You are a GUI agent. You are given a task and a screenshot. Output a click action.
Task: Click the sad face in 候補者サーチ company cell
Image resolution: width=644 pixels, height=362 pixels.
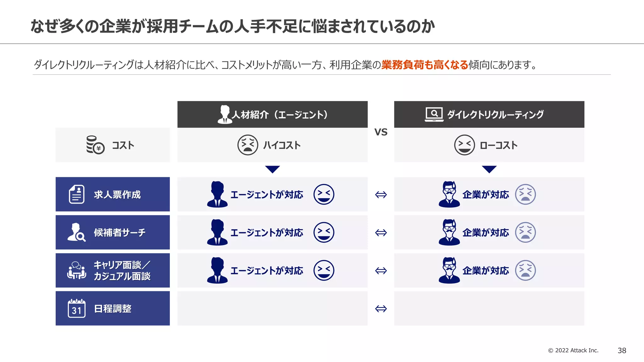pyautogui.click(x=525, y=232)
